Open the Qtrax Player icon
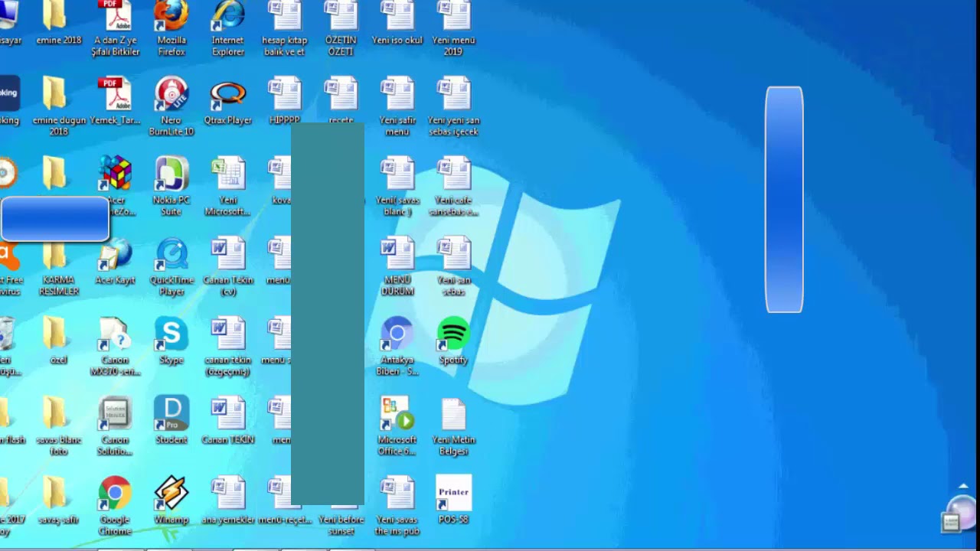Viewport: 980px width, 551px height. click(228, 101)
